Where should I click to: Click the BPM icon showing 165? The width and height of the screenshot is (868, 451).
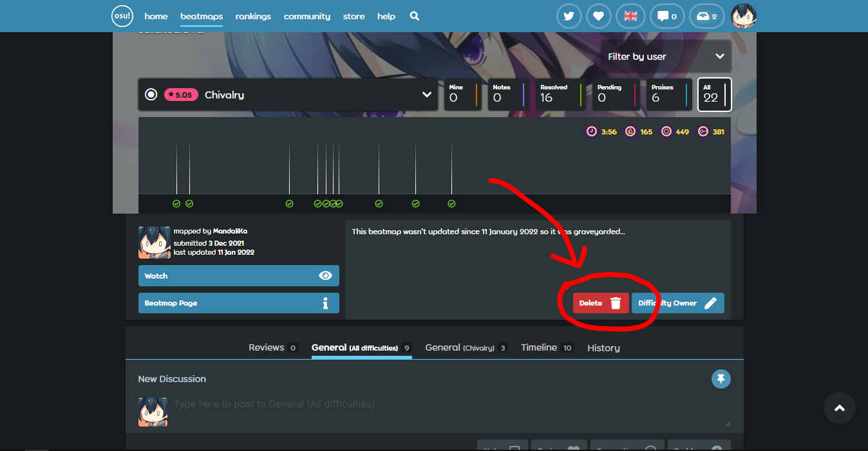(630, 131)
